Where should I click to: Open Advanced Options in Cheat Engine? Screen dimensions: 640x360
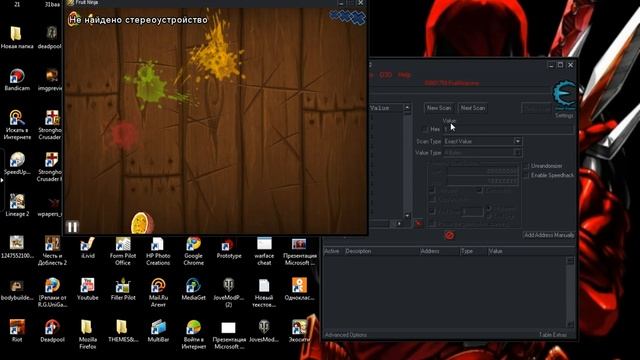346,335
